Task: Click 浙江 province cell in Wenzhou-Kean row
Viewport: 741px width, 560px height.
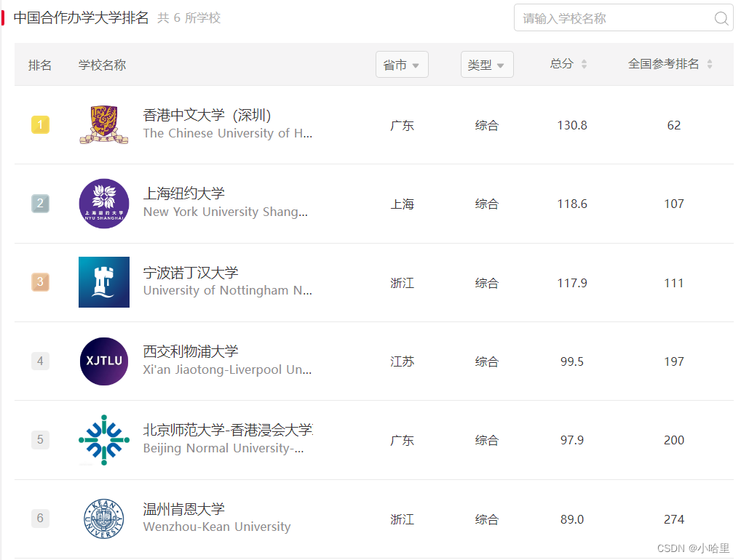Action: (402, 519)
